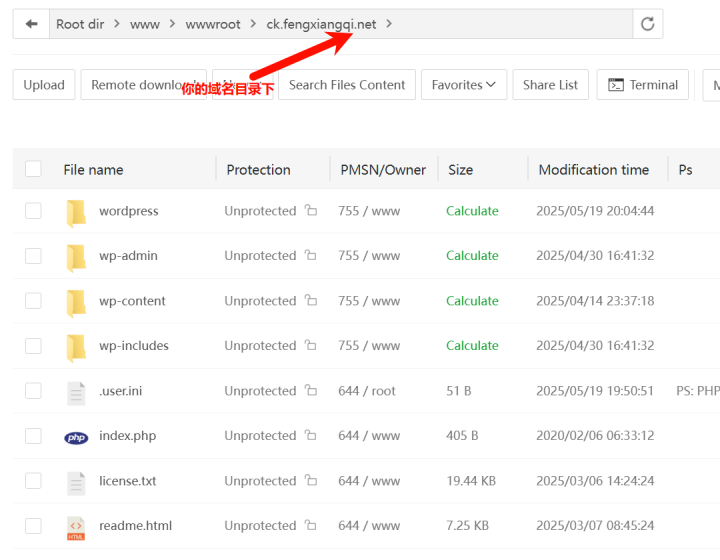Open the wp-admin folder icon
Screen dimensions: 720x560
tap(76, 258)
